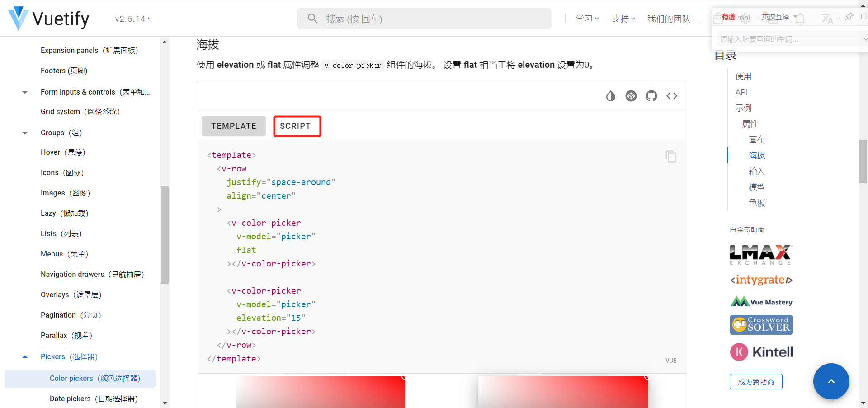868x408 pixels.
Task: Open the v2.5.14 version dropdown
Action: pos(133,19)
